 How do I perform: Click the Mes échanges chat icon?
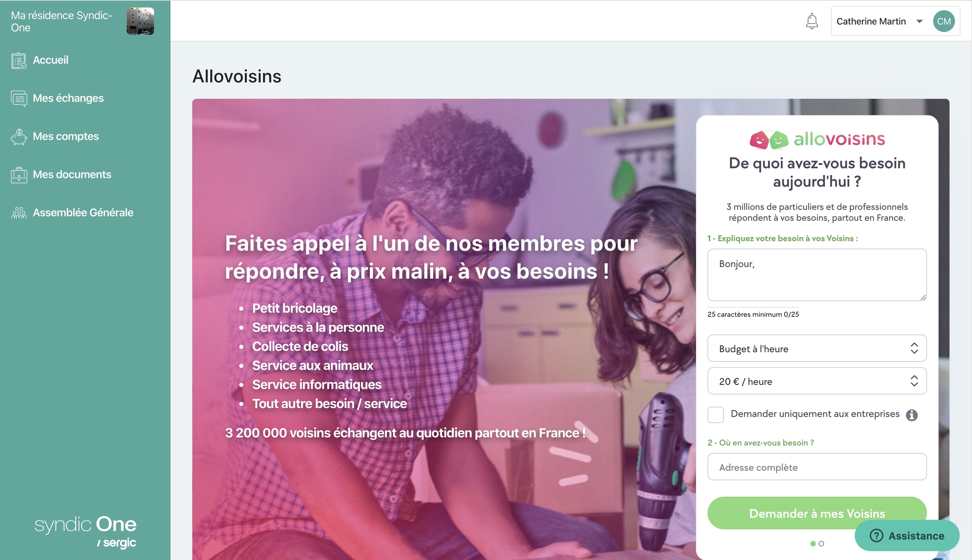[x=19, y=98]
